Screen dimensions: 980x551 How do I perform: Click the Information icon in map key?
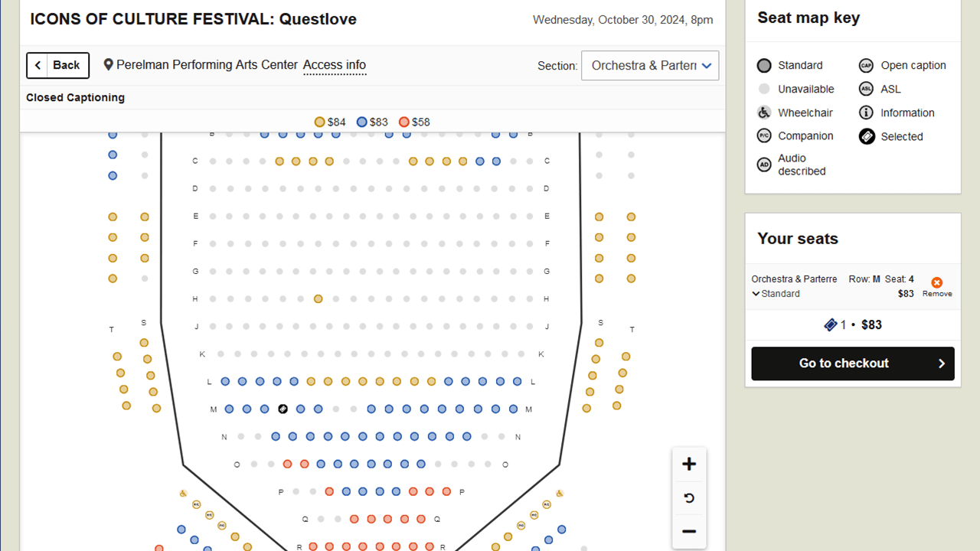[866, 112]
